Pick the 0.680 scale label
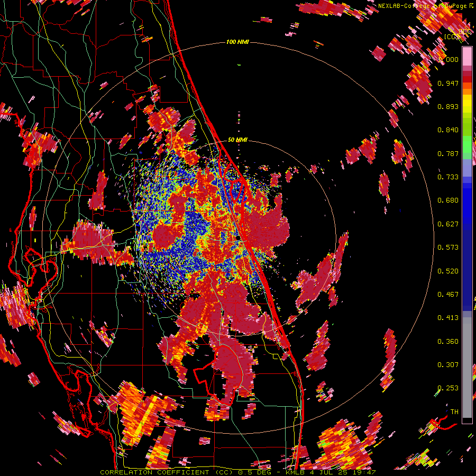Image resolution: width=476 pixels, height=476 pixels. pos(448,200)
